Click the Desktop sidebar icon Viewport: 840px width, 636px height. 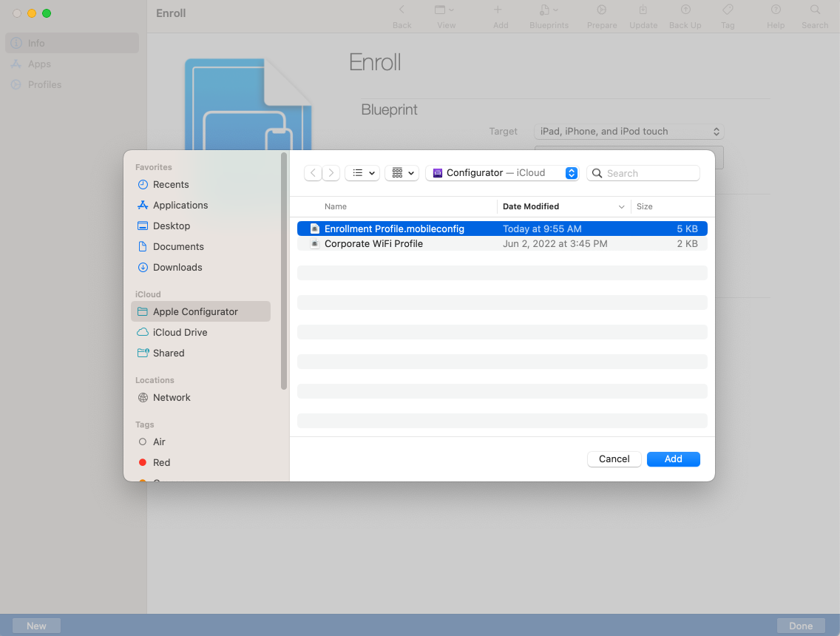(x=143, y=226)
